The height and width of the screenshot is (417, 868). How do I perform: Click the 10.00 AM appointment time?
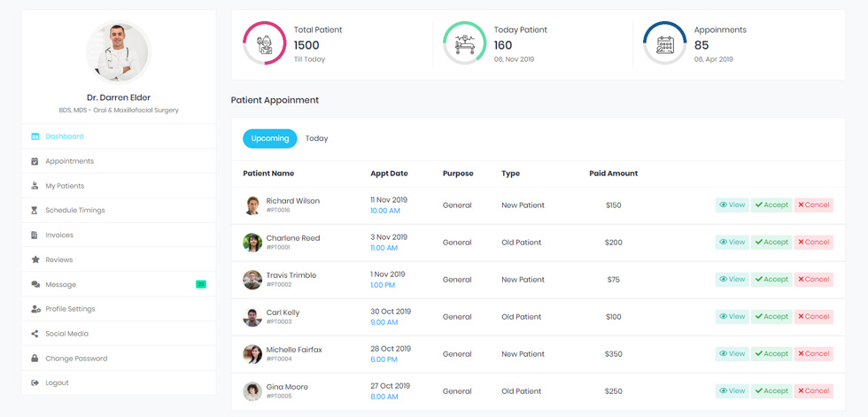(385, 211)
